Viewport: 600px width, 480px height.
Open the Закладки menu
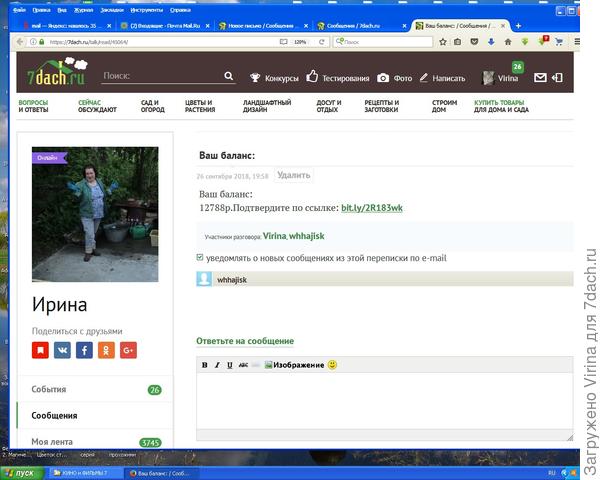[x=112, y=10]
